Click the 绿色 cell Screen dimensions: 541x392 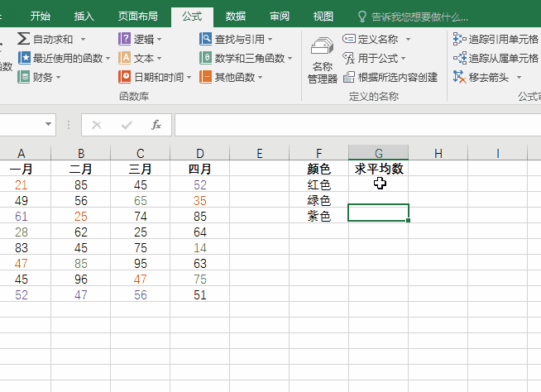coord(318,200)
